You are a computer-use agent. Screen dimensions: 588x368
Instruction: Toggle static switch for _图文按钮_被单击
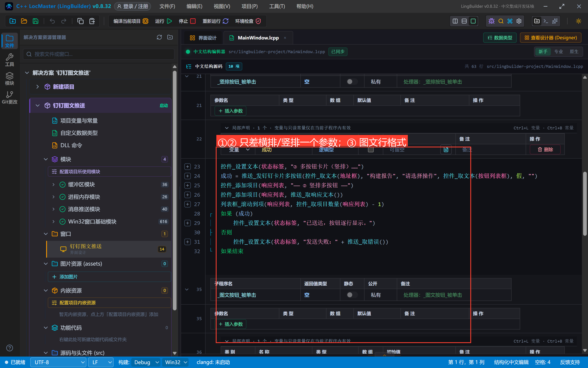pos(352,295)
